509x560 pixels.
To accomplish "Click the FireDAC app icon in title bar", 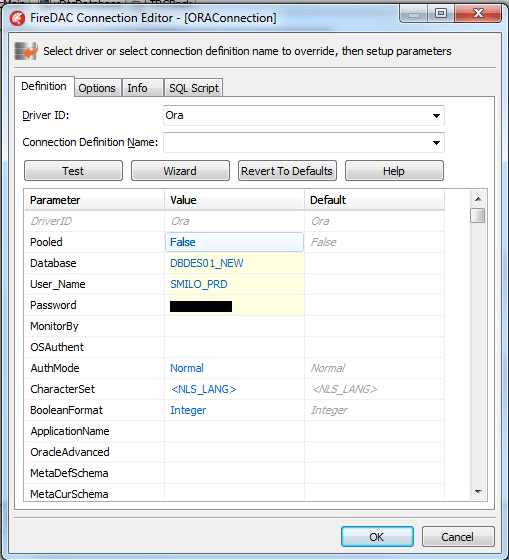I will click(18, 18).
